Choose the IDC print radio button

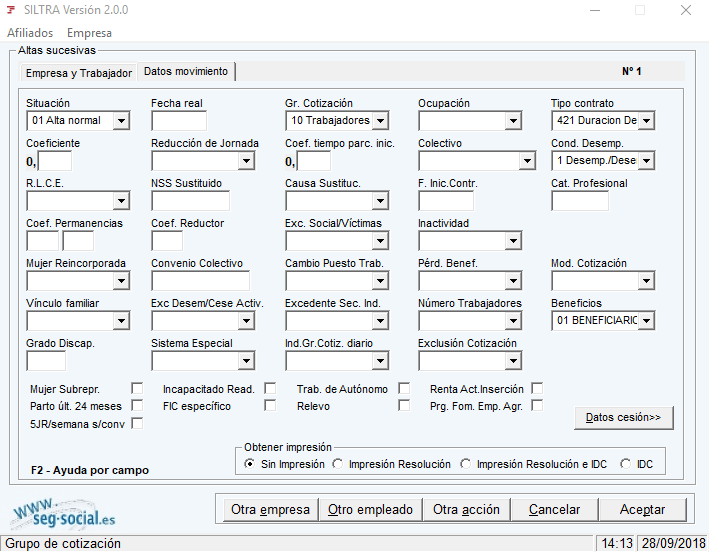[x=626, y=464]
